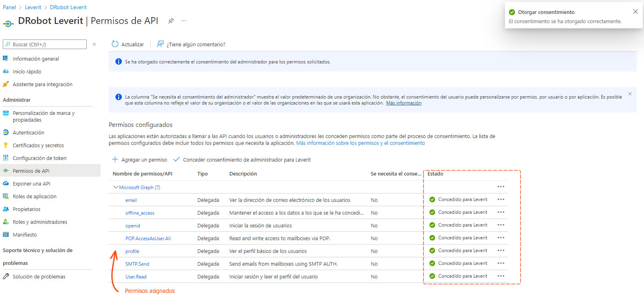Click the Tipo column header
Screen dimensions: 644x296
pos(203,174)
